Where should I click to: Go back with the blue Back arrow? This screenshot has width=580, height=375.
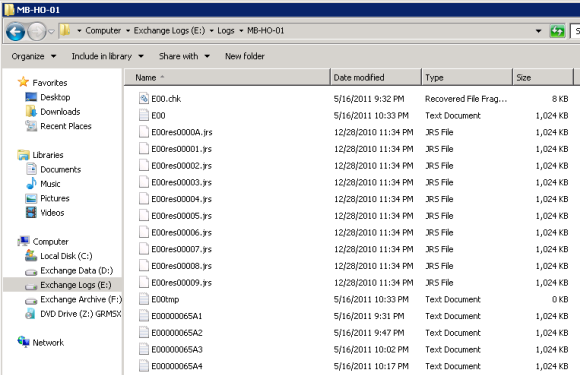pyautogui.click(x=15, y=32)
